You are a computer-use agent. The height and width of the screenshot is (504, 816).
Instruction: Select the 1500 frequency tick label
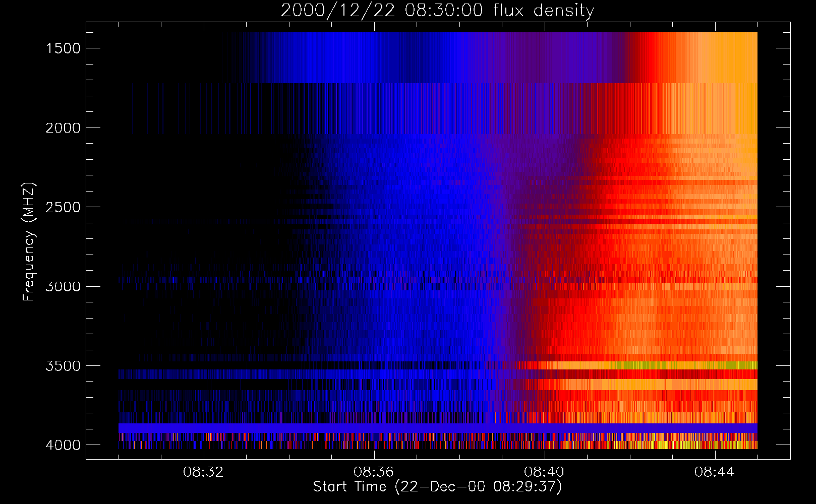click(63, 48)
